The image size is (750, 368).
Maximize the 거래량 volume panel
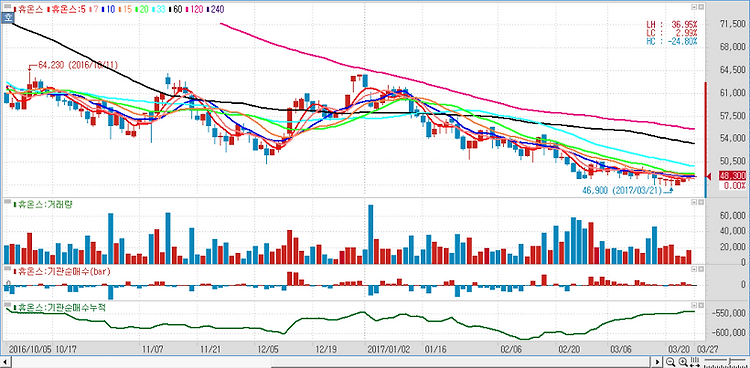click(700, 203)
